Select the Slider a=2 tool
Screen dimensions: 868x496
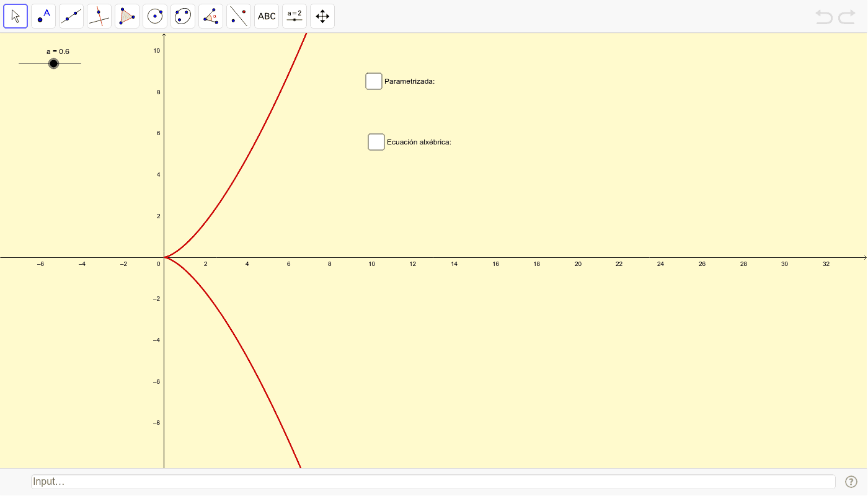(294, 16)
